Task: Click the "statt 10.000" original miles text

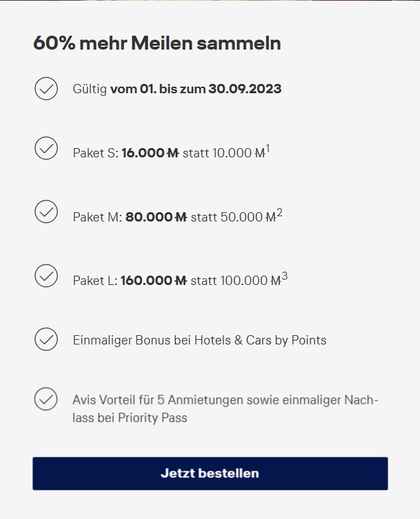Action: [223, 153]
